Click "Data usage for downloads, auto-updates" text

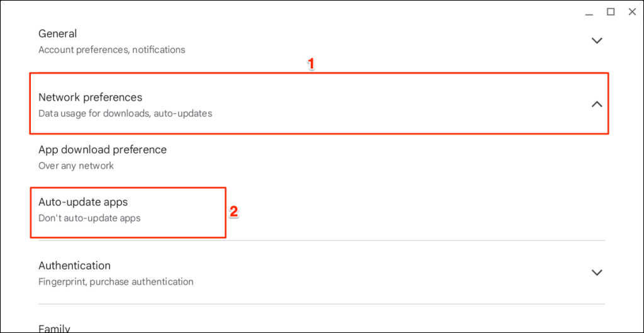click(125, 114)
